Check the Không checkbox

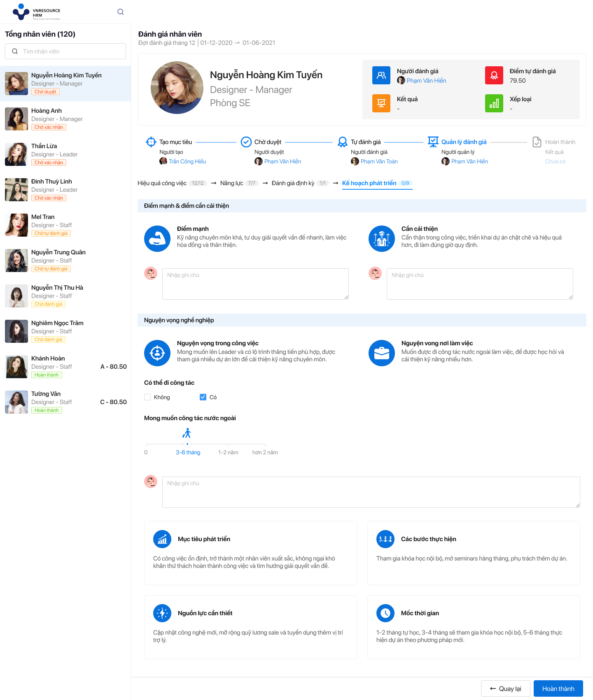tap(147, 397)
